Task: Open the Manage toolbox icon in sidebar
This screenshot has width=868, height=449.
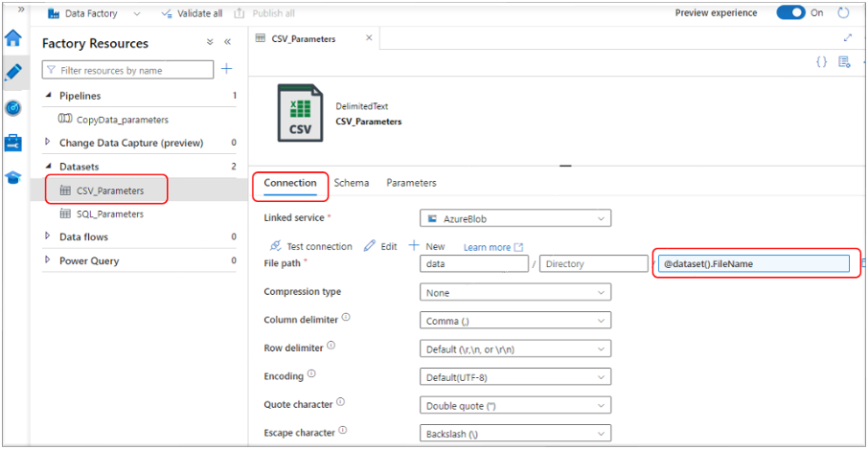Action: click(13, 143)
